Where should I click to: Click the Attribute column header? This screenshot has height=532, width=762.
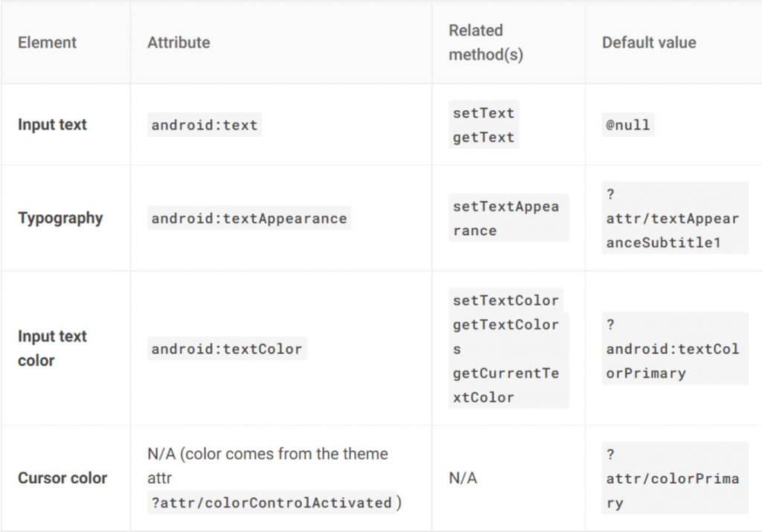pyautogui.click(x=179, y=42)
